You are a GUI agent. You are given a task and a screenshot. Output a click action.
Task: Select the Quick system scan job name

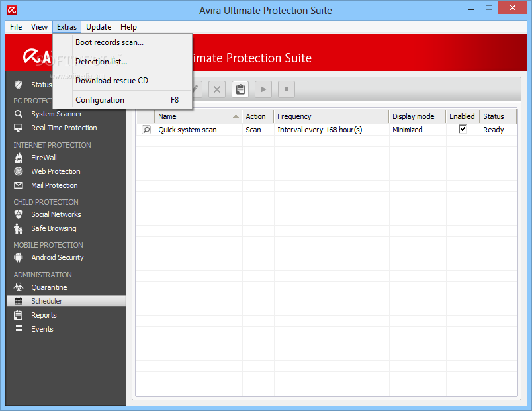pyautogui.click(x=188, y=130)
